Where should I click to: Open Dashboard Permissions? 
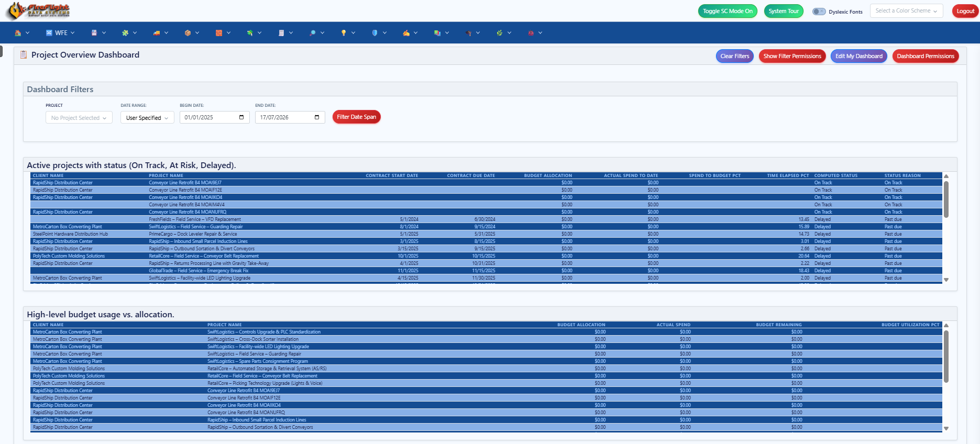tap(926, 56)
